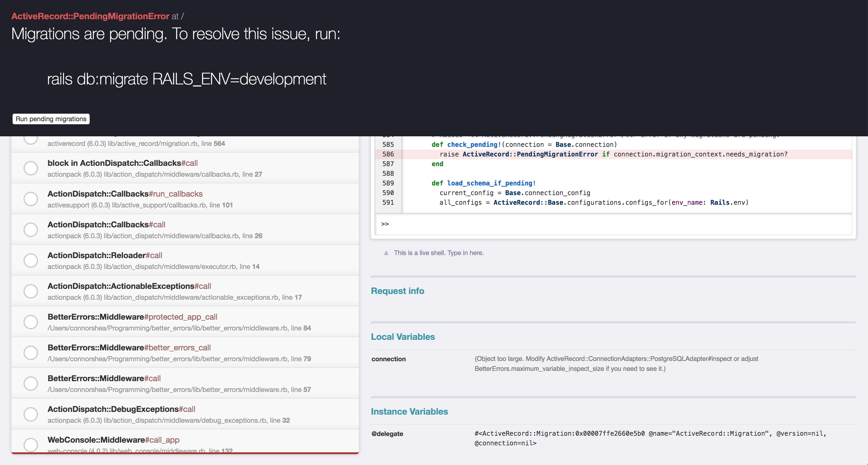Click the migration.rb, line 564 file path
868x465 pixels.
click(x=136, y=144)
